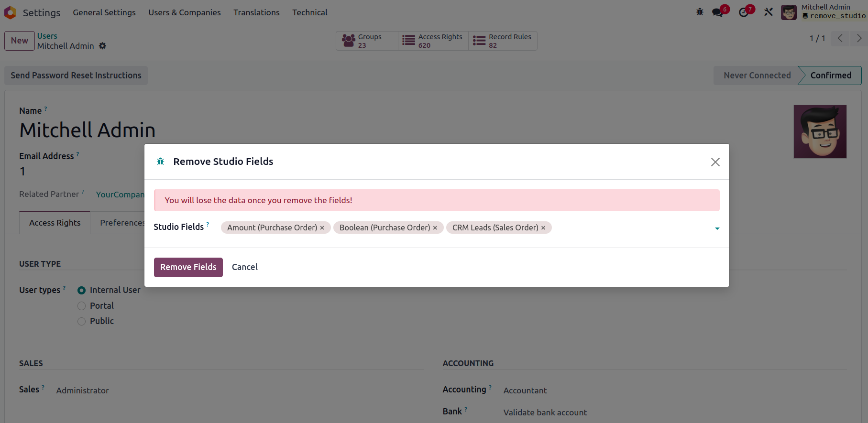Switch to the Access Rights tab
Screen dimensions: 868x423
55,223
